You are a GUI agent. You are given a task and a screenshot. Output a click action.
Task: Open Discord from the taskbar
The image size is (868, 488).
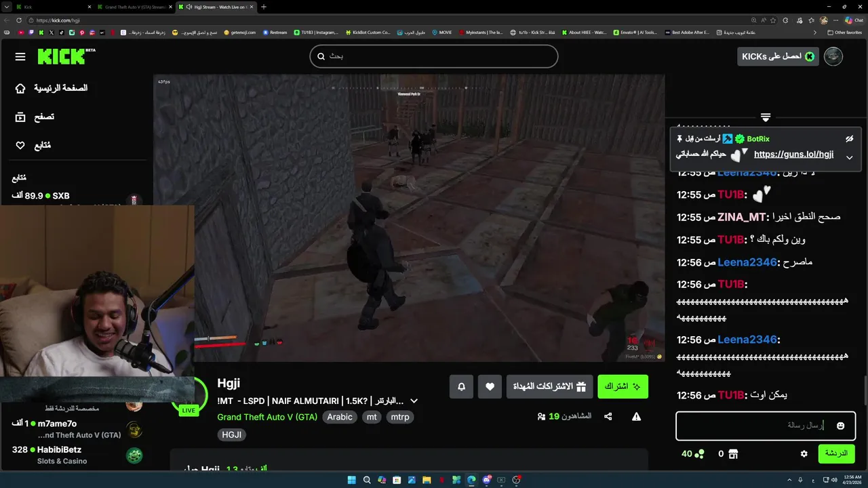coord(486,480)
